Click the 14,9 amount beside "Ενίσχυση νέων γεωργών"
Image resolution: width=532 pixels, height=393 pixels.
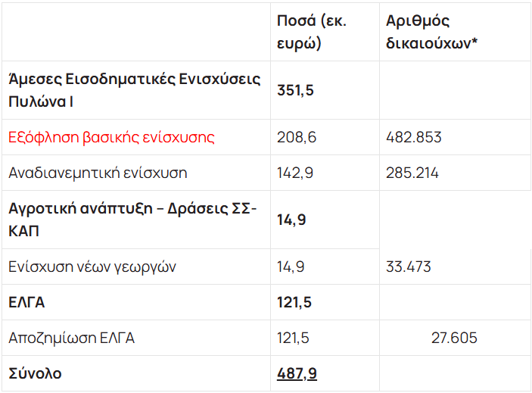coord(291,267)
